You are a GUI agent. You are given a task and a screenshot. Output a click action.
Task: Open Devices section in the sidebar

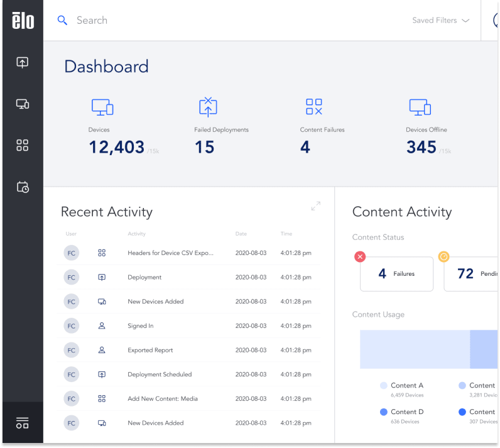point(23,104)
